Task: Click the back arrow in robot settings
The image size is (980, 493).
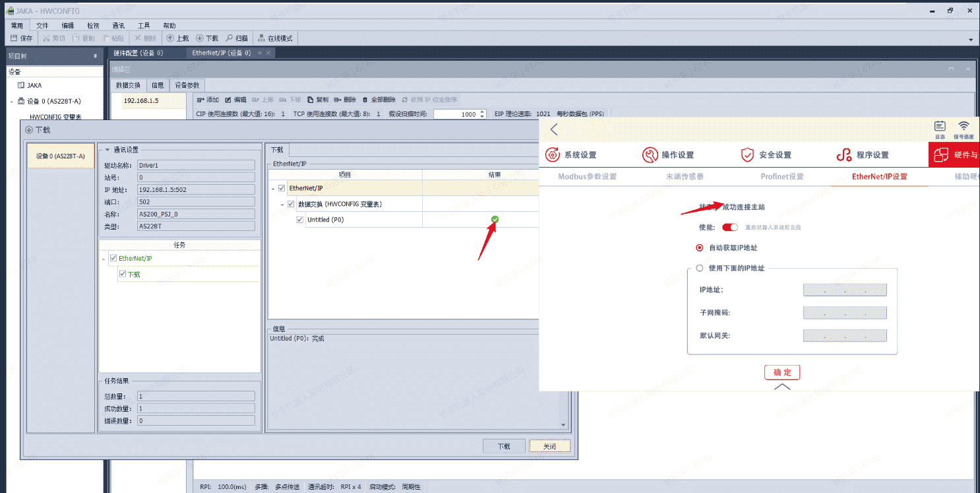Action: pyautogui.click(x=554, y=129)
